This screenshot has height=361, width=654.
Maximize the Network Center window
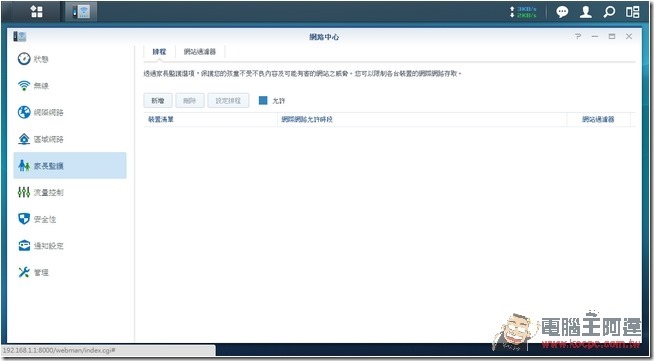[x=612, y=37]
